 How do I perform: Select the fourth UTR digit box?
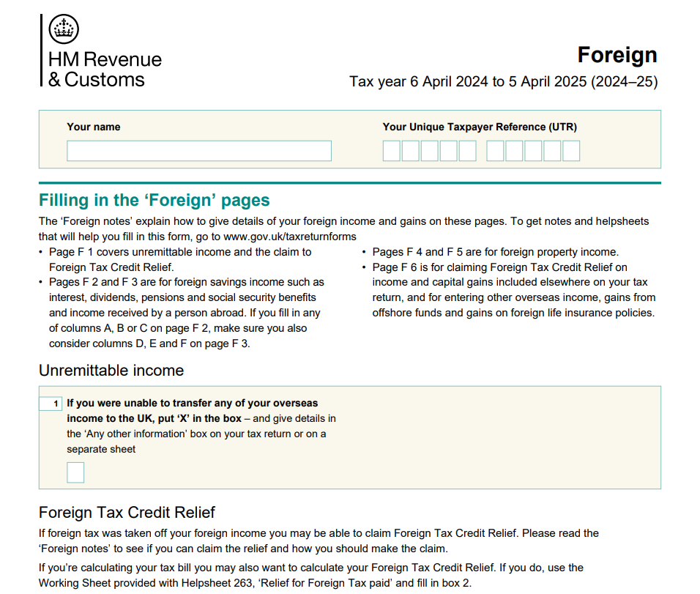449,151
